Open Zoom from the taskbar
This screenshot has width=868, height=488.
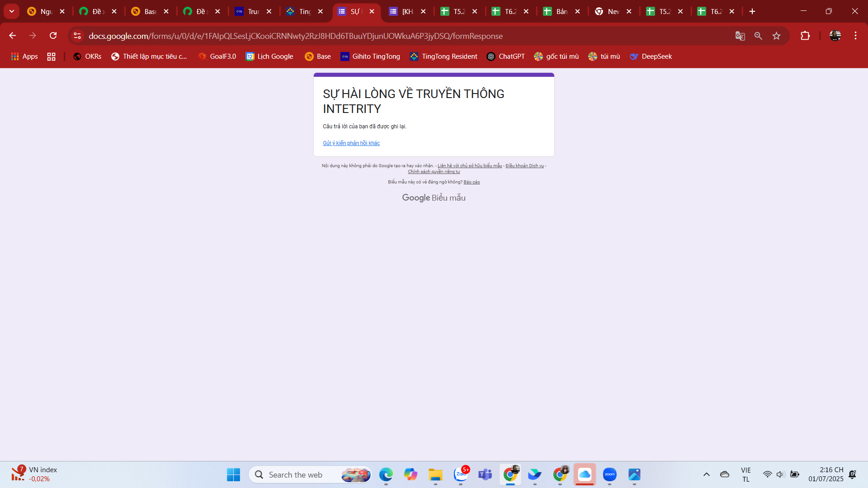point(609,474)
